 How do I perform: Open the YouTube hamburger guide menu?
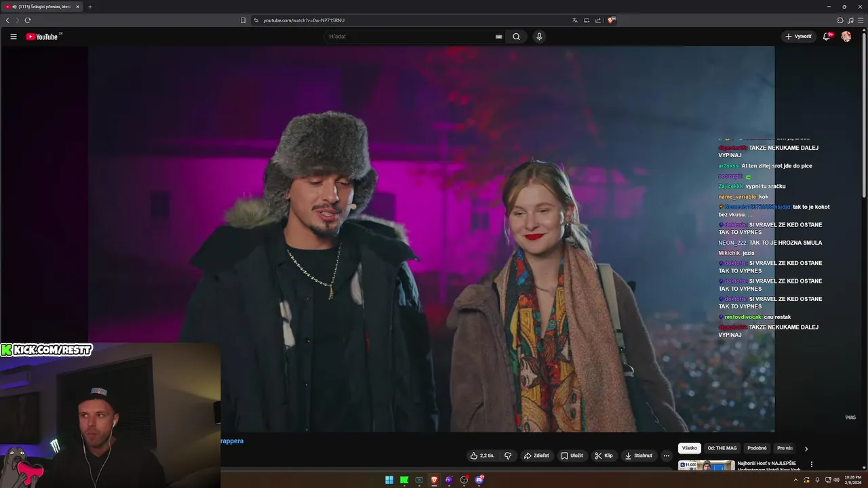[x=13, y=37]
